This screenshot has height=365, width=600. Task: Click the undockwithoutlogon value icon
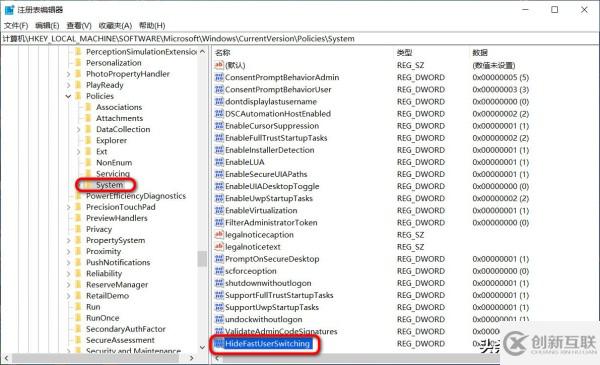point(219,319)
